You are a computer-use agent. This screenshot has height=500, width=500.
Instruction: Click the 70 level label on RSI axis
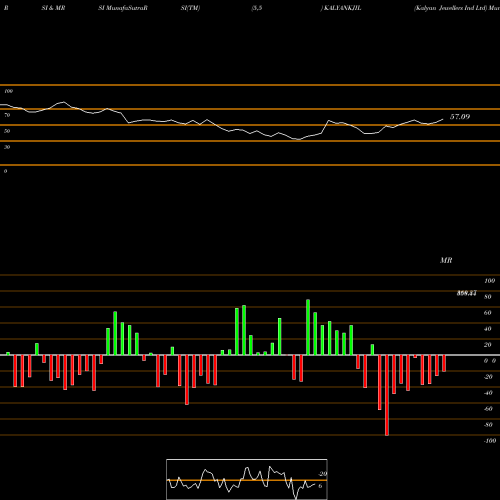click(7, 115)
